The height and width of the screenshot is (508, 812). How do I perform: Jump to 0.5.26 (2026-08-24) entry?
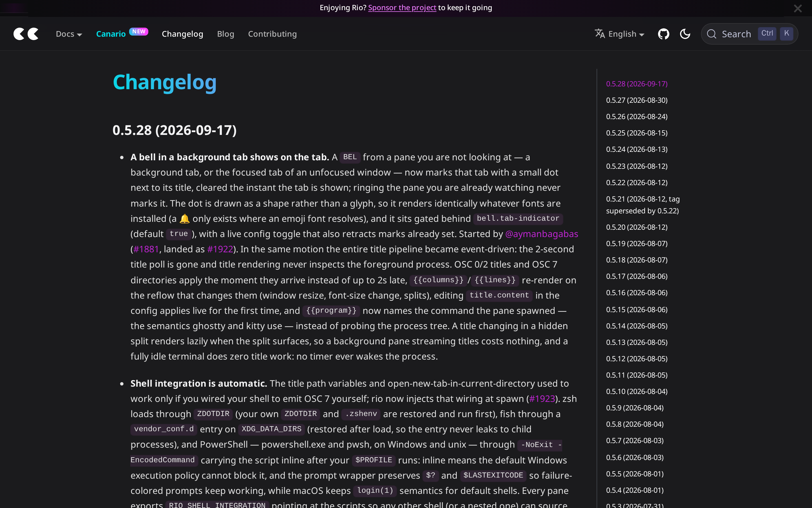(x=637, y=117)
